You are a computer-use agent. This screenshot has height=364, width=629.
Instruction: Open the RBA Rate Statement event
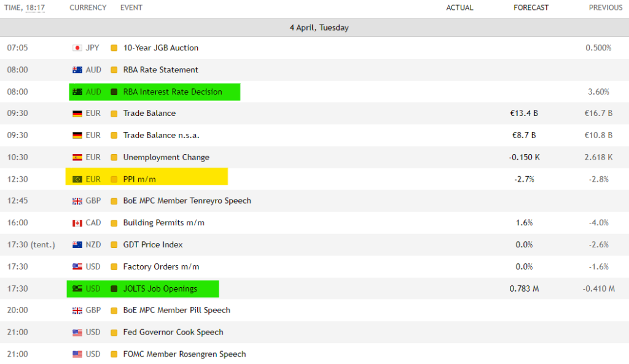pos(160,70)
